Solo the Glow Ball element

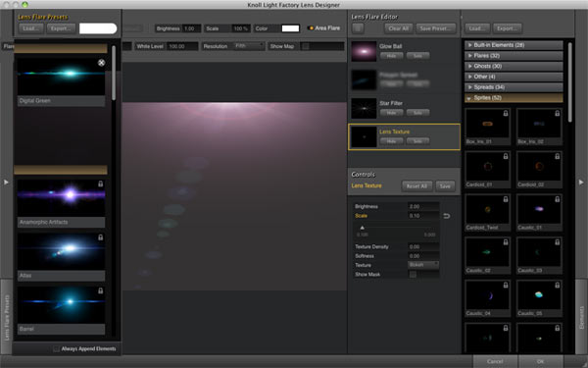coord(417,56)
